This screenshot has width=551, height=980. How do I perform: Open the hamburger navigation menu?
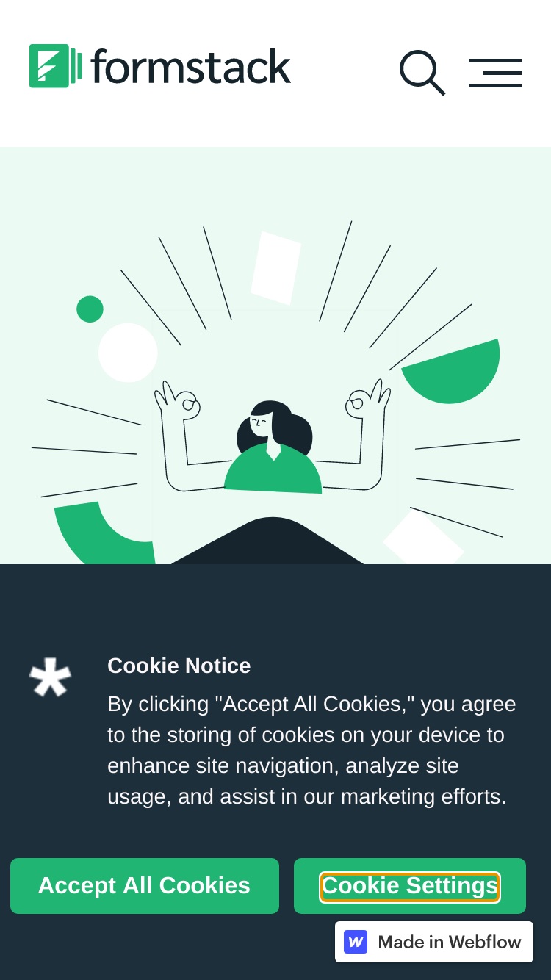coord(495,73)
